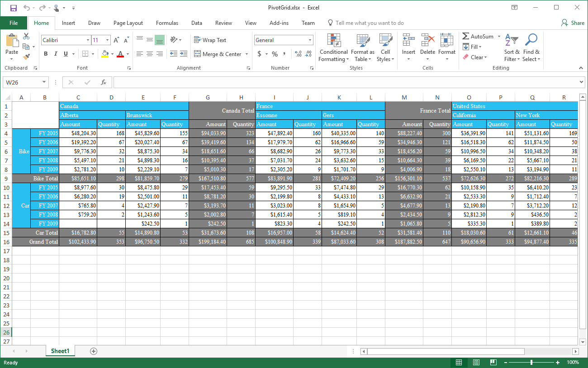
Task: Toggle Middle Align vertical alignment
Action: (x=150, y=40)
